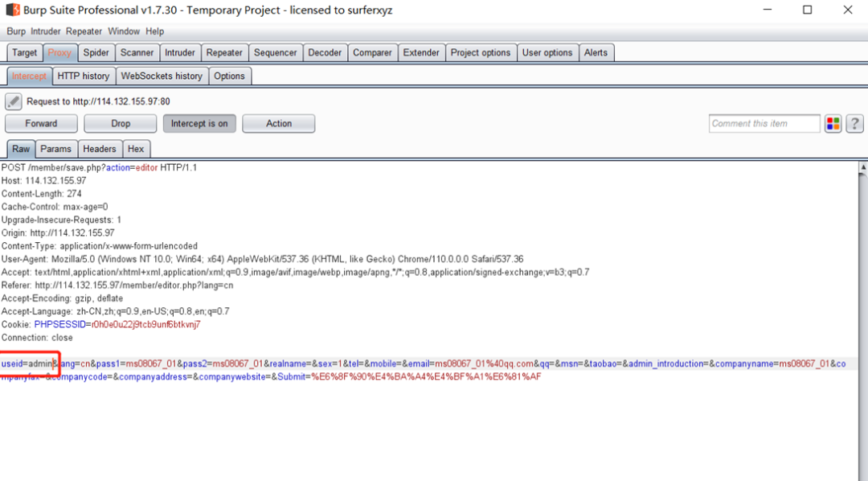
Task: Maximize the Burp Suite window
Action: 808,10
